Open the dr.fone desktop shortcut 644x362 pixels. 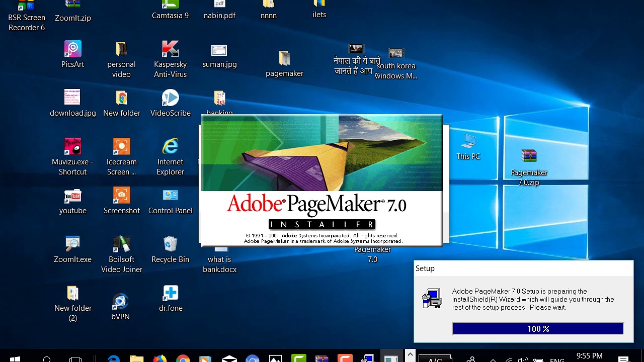pyautogui.click(x=170, y=293)
